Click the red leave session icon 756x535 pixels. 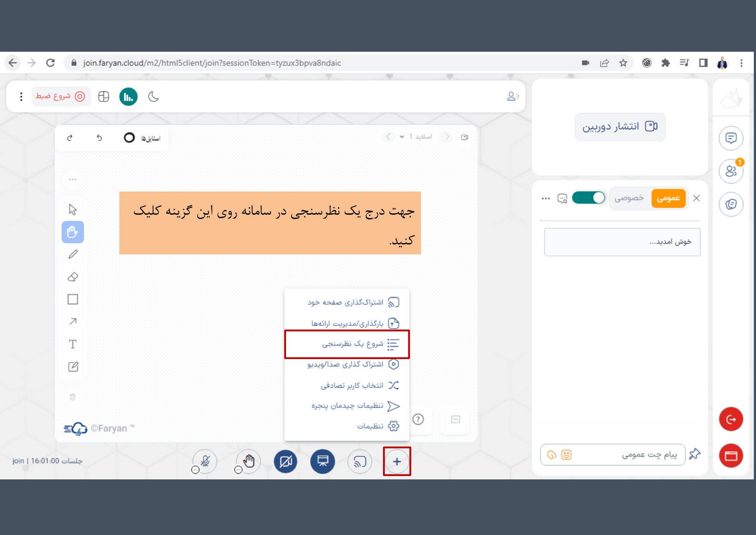tap(731, 419)
